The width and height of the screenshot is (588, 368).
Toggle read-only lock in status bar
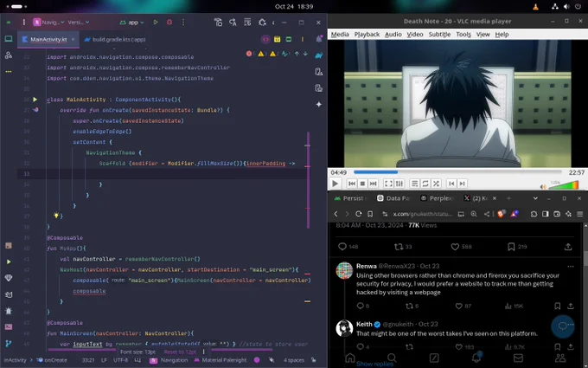pos(314,360)
